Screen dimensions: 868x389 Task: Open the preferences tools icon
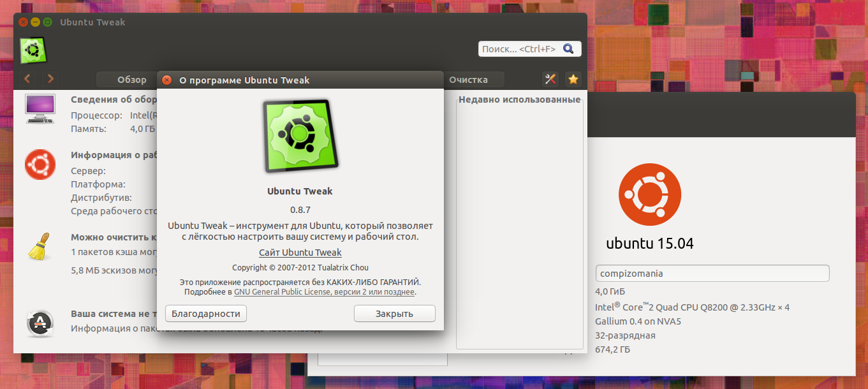click(x=551, y=79)
